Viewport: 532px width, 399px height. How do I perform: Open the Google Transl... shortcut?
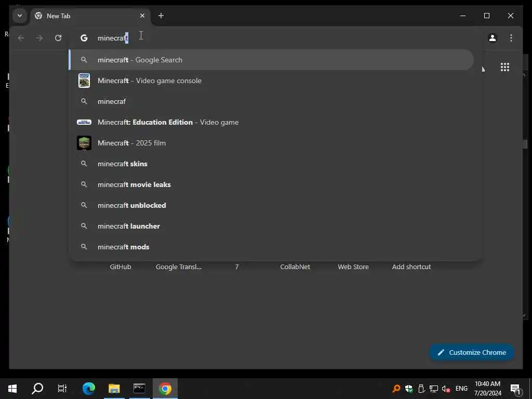[179, 267]
